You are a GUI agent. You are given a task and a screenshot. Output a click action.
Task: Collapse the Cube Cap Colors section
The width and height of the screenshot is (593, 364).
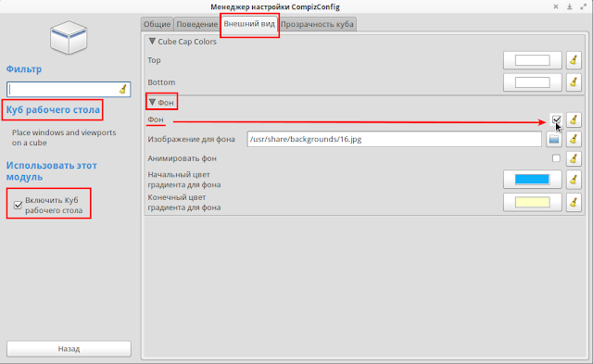point(152,41)
